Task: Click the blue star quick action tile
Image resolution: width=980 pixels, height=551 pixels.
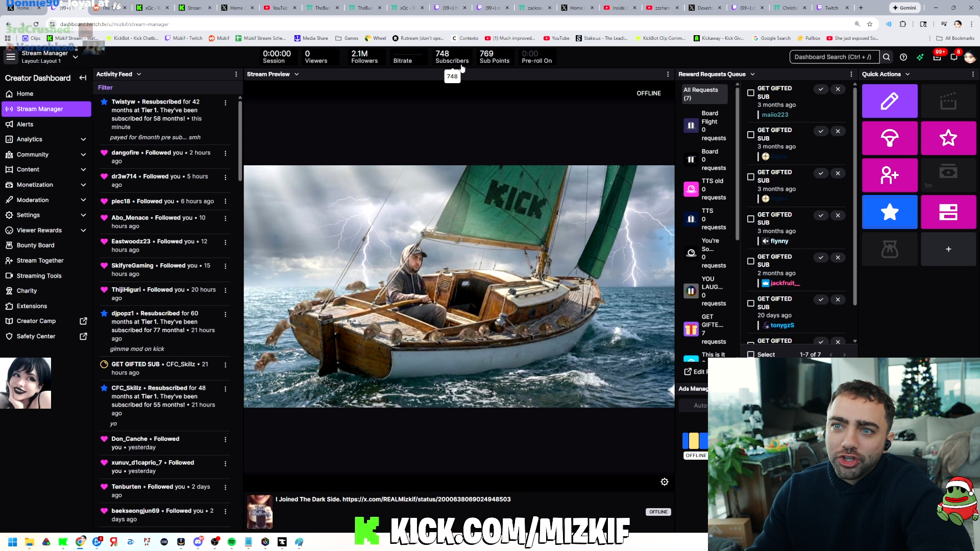Action: point(889,212)
